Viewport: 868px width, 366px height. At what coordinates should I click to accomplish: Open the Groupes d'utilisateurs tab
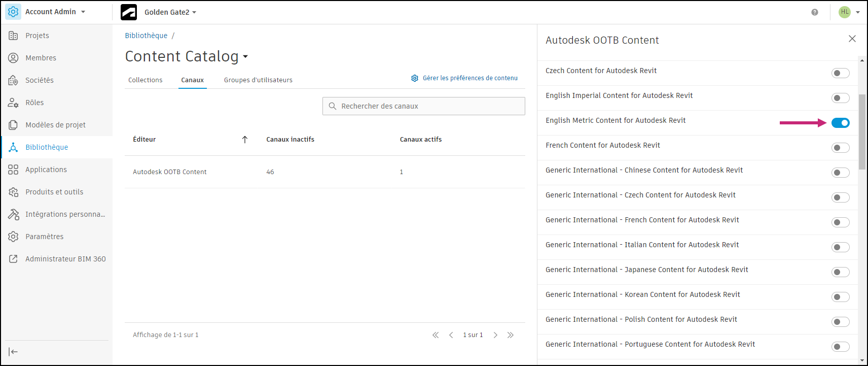pos(258,80)
